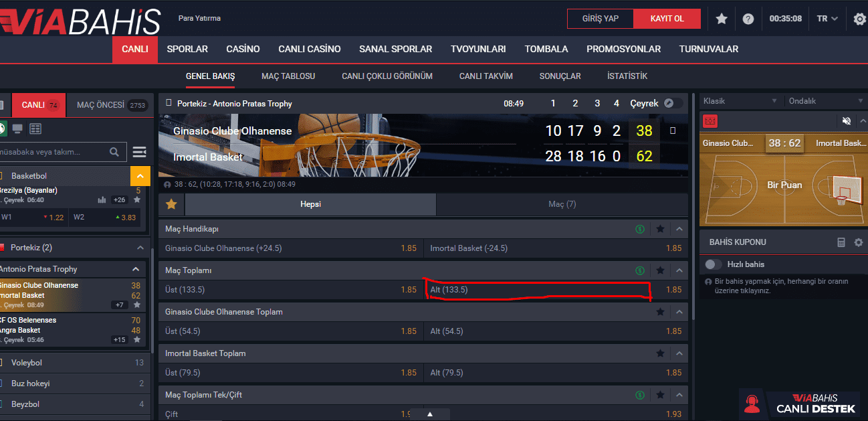The image size is (868, 421).
Task: Open the CANLI main menu item
Action: tap(135, 49)
